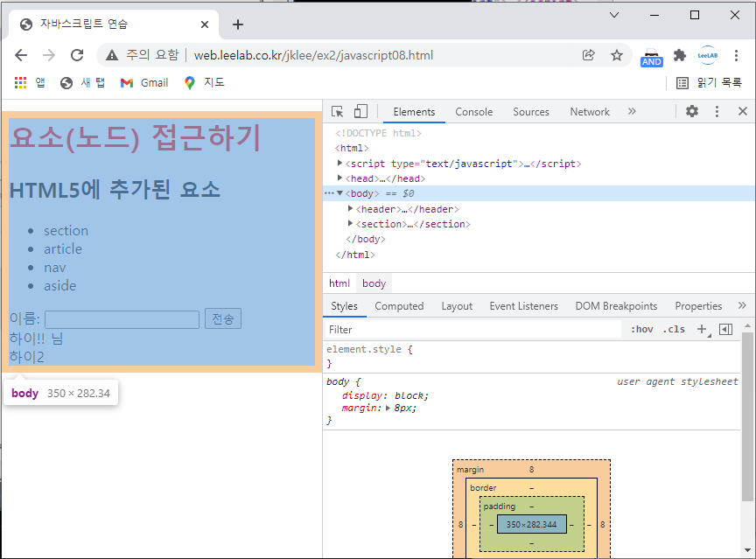Click the element.style rule block

point(532,357)
